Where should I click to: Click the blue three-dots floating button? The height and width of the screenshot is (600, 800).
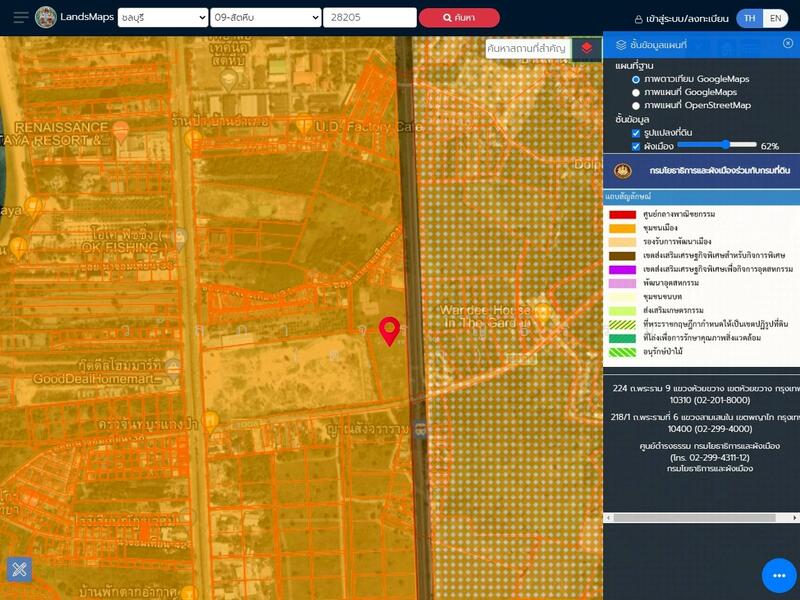point(779,575)
